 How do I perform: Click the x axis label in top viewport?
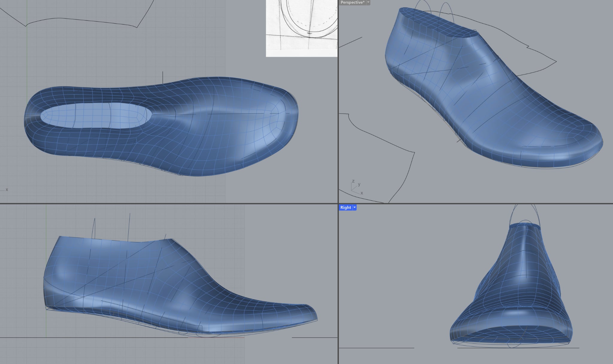click(7, 190)
